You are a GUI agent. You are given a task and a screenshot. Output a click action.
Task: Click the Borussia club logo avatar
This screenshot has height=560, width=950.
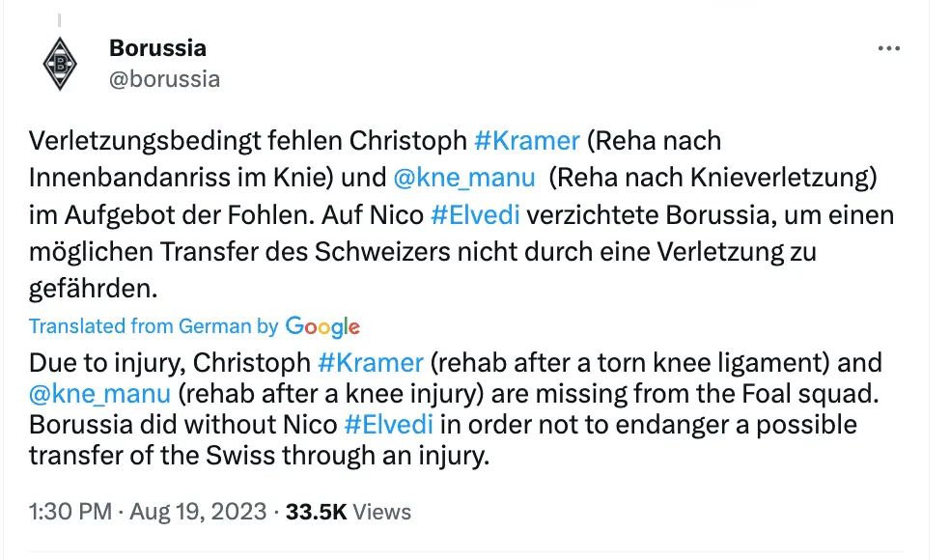click(x=61, y=65)
